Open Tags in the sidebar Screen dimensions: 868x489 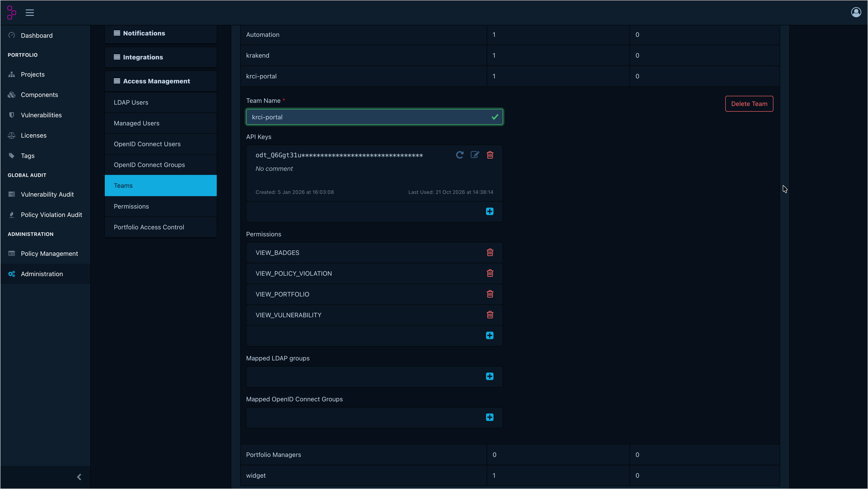pos(45,156)
